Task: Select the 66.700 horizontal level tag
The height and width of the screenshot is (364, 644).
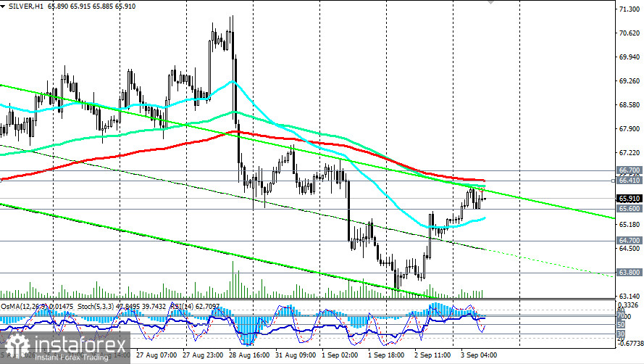Action: click(x=630, y=170)
